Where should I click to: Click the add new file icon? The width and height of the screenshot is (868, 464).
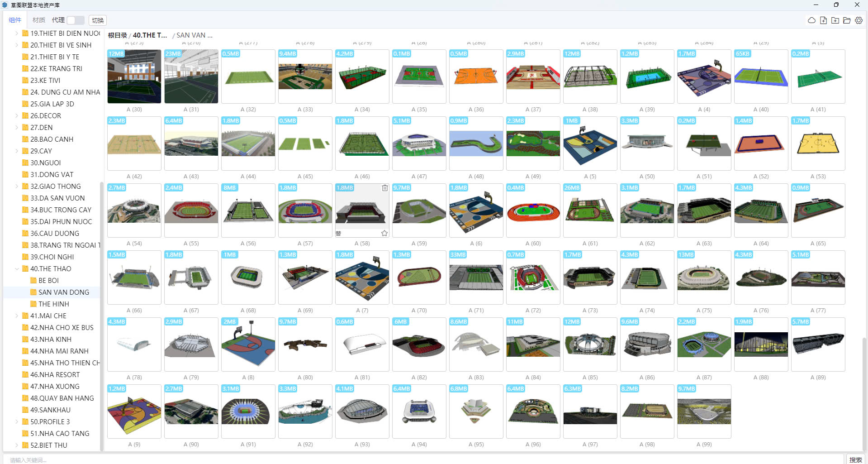coord(823,20)
